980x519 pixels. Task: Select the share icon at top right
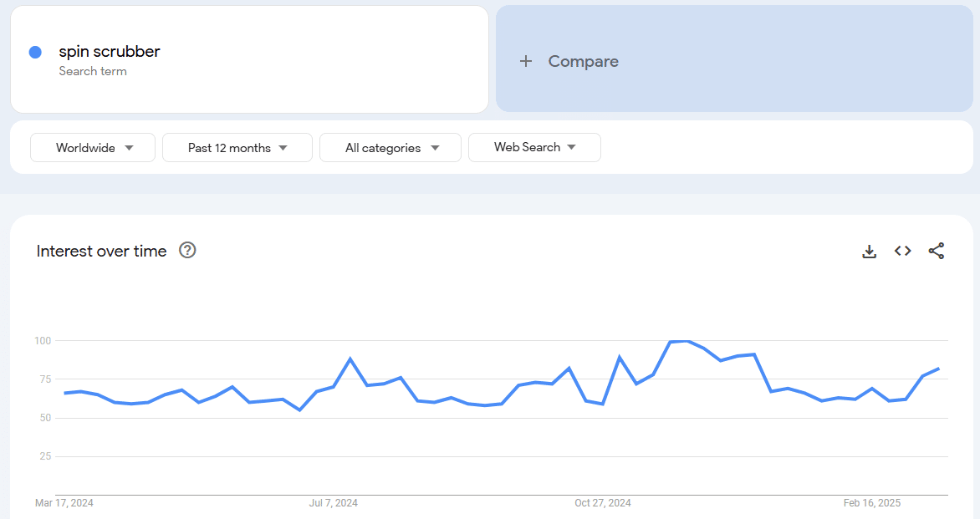tap(936, 251)
